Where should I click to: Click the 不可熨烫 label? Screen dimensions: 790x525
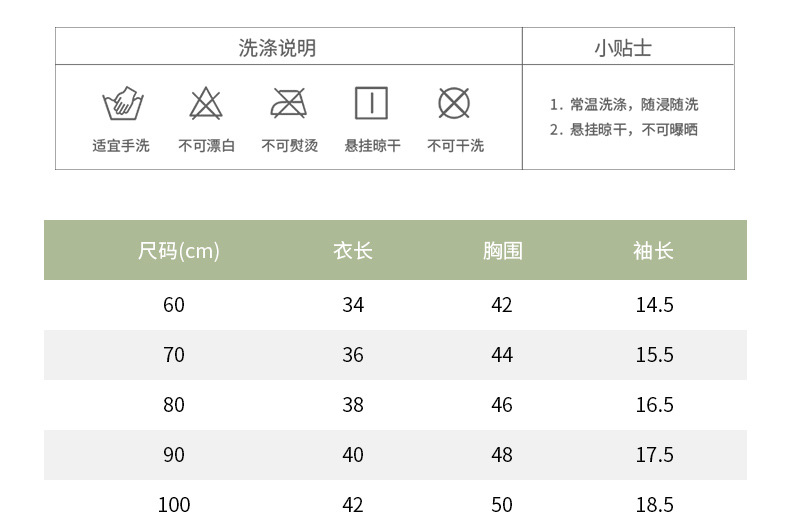[289, 146]
